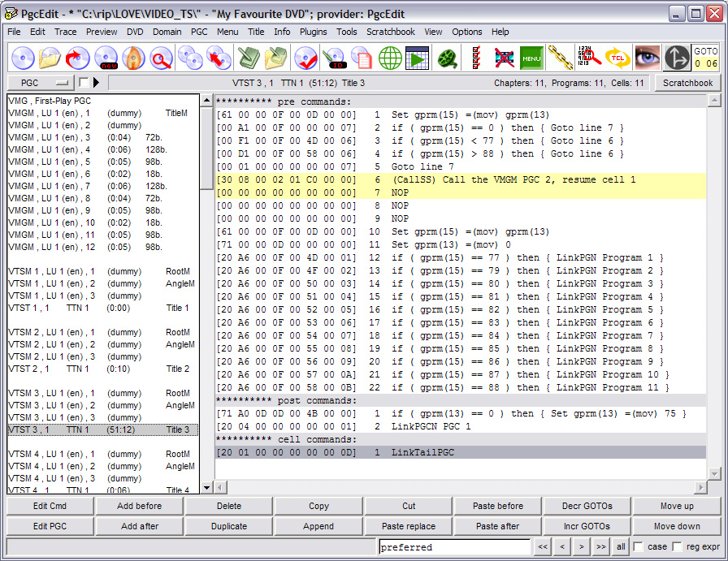Jump to first match with << button
Screen dimensions: 728x561
(542, 546)
